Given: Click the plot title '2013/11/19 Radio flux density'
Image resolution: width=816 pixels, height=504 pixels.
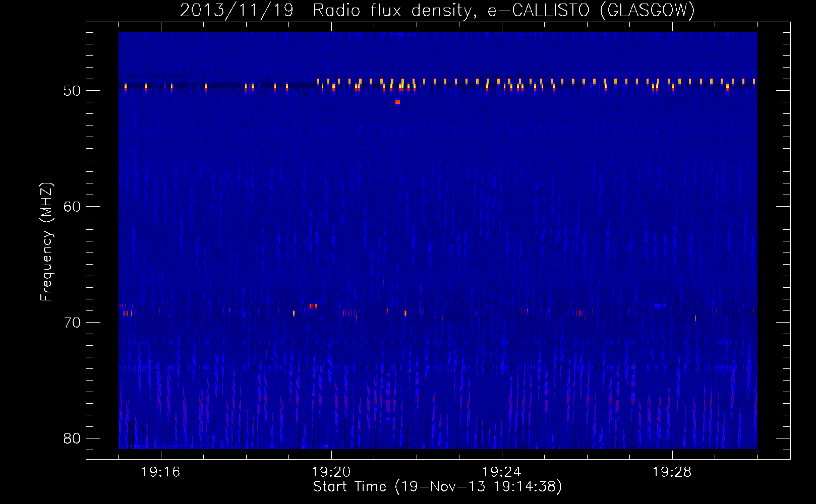Looking at the screenshot, I should (329, 10).
